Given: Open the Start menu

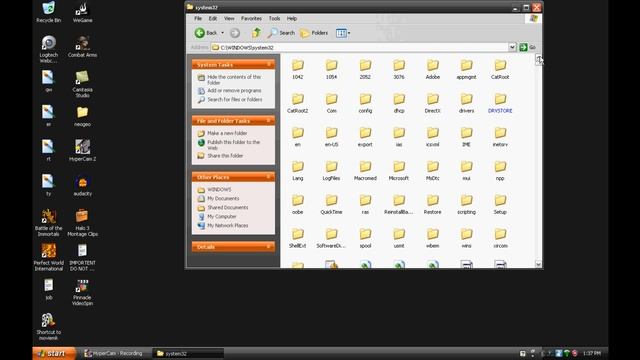Looking at the screenshot, I should click(53, 353).
